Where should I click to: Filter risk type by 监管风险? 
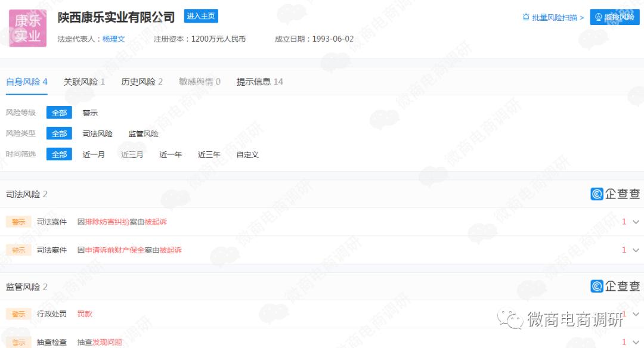(143, 134)
